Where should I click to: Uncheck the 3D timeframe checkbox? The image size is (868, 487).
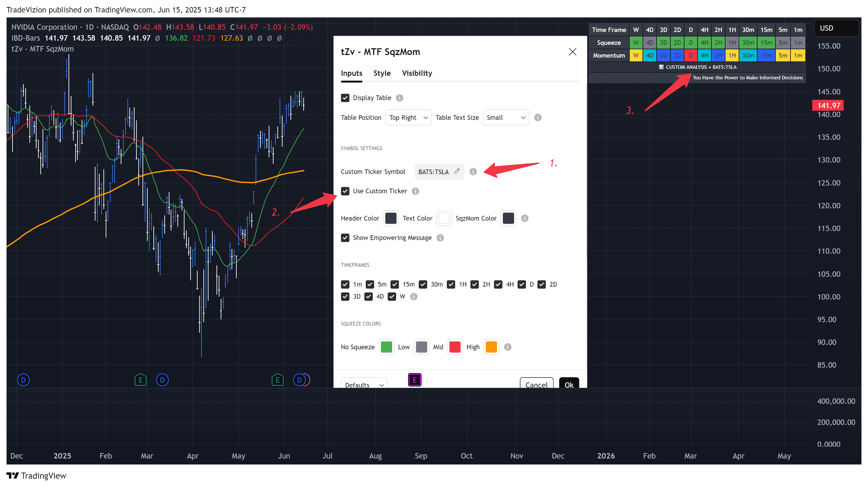click(x=345, y=297)
